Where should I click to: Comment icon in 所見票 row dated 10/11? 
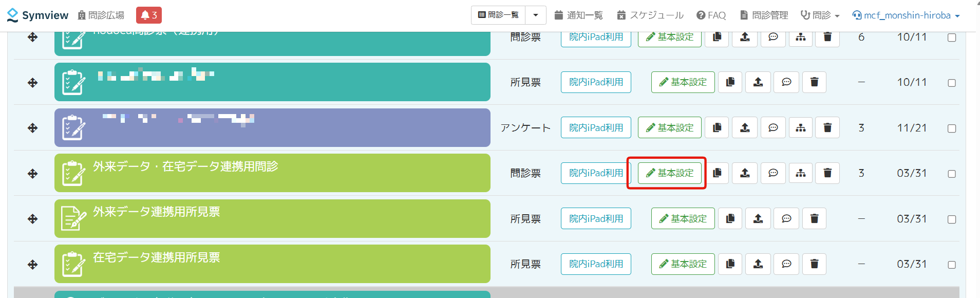786,82
